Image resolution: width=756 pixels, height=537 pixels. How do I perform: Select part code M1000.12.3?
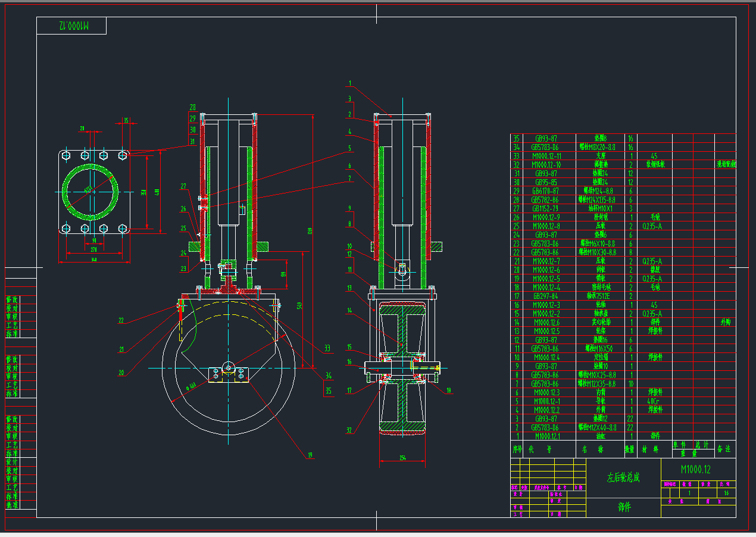click(x=546, y=392)
